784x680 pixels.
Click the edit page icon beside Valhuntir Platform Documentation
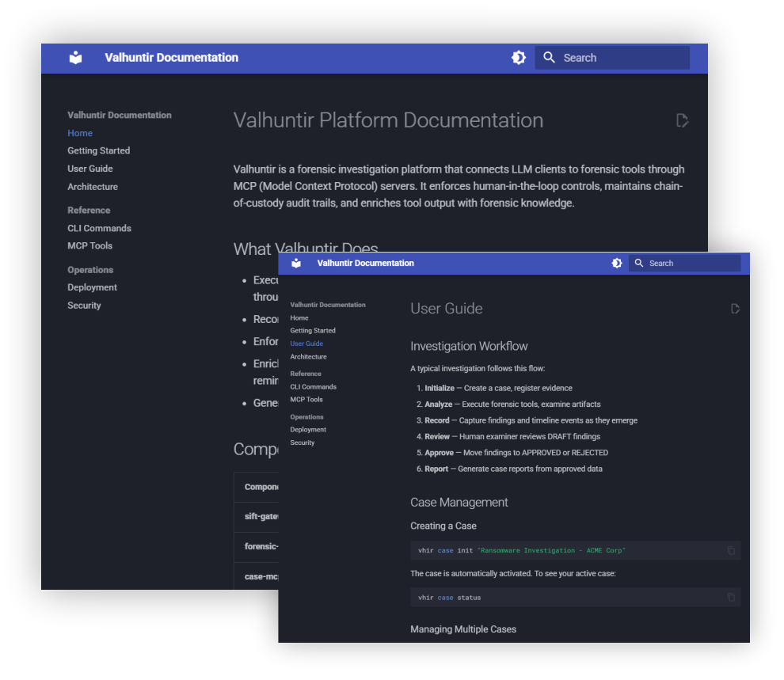point(682,120)
